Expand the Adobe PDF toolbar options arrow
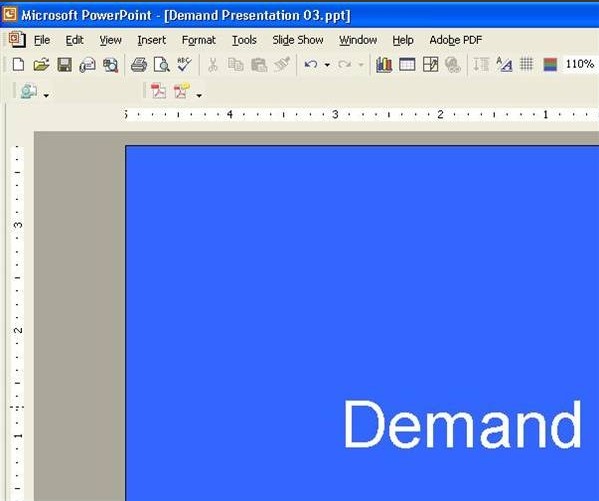Screen dimensions: 599x501 tap(199, 95)
